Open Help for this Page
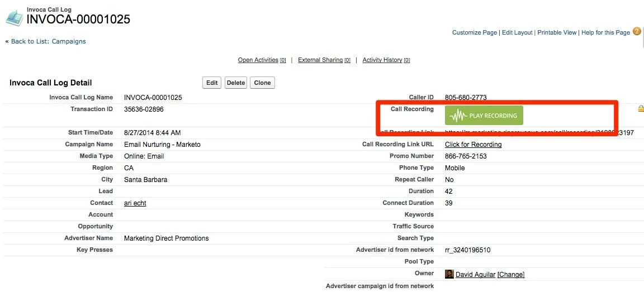The height and width of the screenshot is (292, 644). [606, 32]
